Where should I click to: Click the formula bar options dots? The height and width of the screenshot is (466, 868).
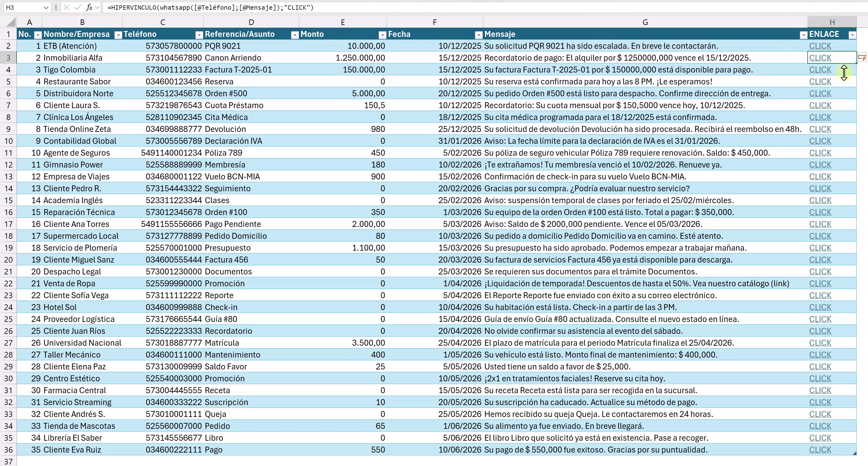(x=56, y=8)
